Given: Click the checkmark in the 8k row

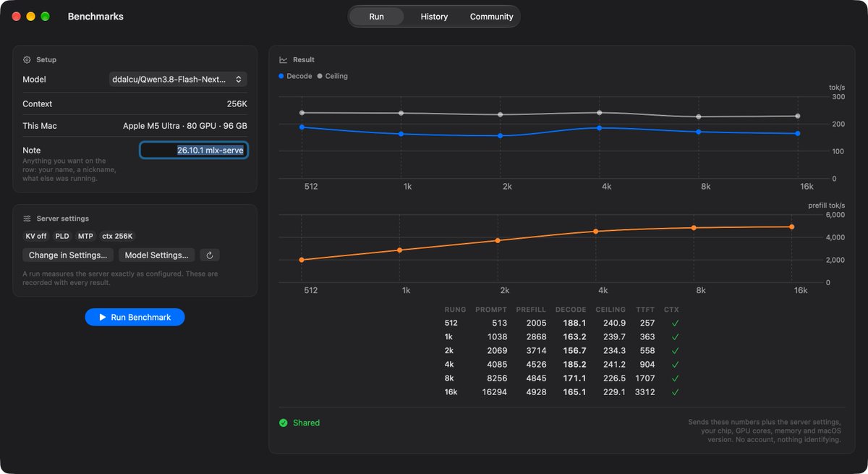Looking at the screenshot, I should pyautogui.click(x=675, y=378).
